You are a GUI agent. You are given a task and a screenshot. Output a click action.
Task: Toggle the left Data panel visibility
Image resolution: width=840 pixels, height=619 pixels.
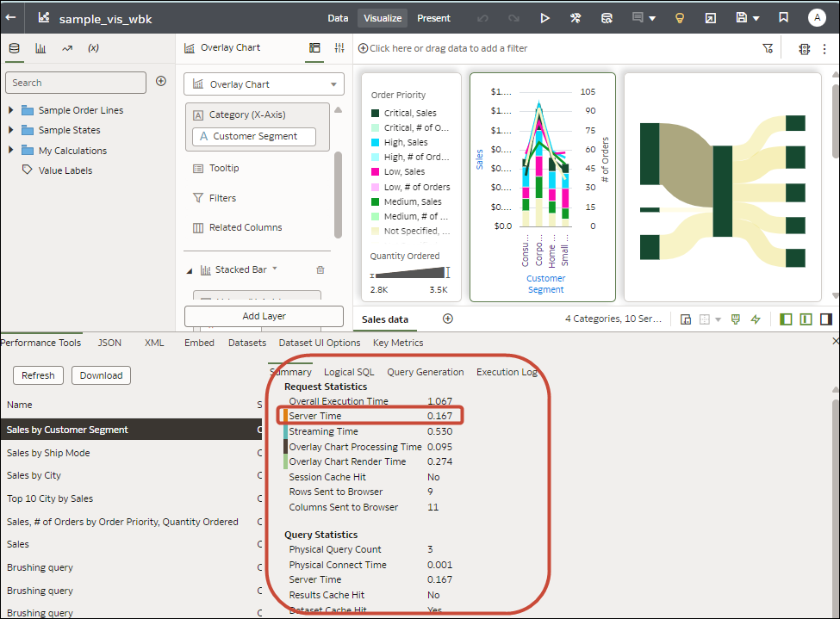pos(785,319)
